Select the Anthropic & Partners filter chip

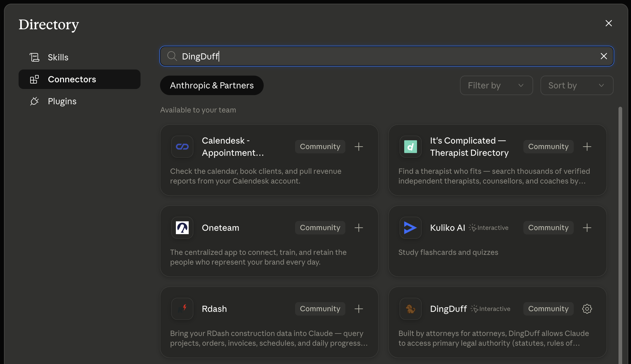(212, 85)
